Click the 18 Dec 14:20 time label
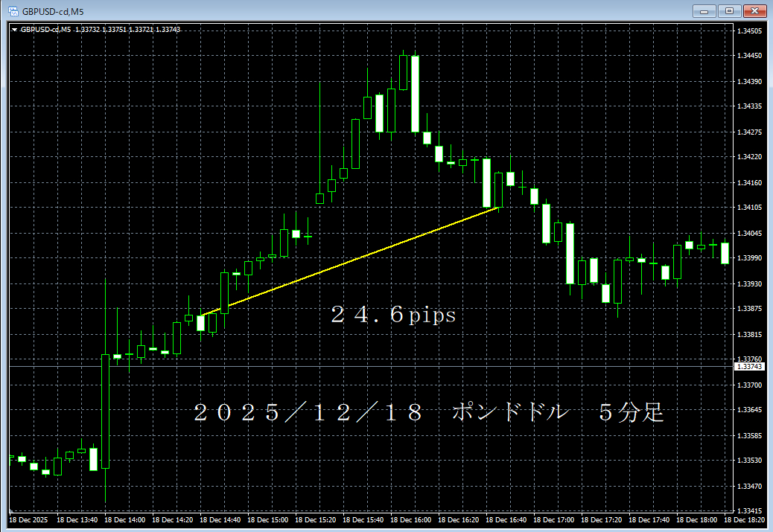Image resolution: width=773 pixels, height=532 pixels. click(173, 520)
